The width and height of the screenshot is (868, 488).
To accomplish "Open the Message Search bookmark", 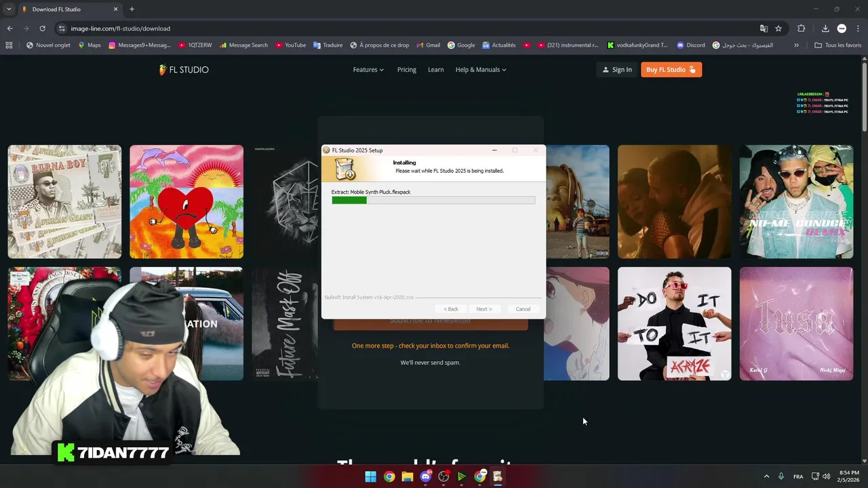I will [243, 45].
